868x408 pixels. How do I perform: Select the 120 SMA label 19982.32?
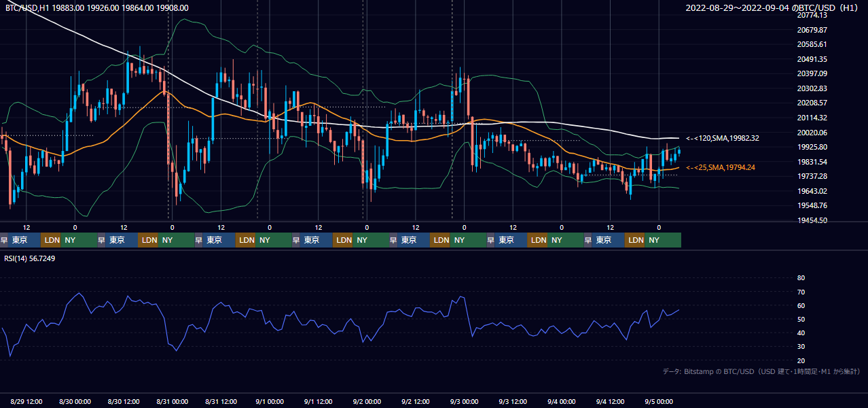click(x=723, y=138)
